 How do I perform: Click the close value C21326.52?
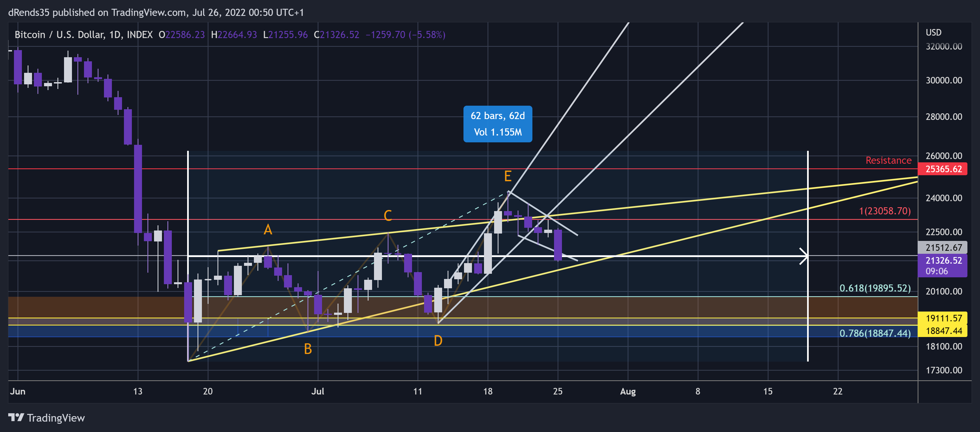pos(336,35)
